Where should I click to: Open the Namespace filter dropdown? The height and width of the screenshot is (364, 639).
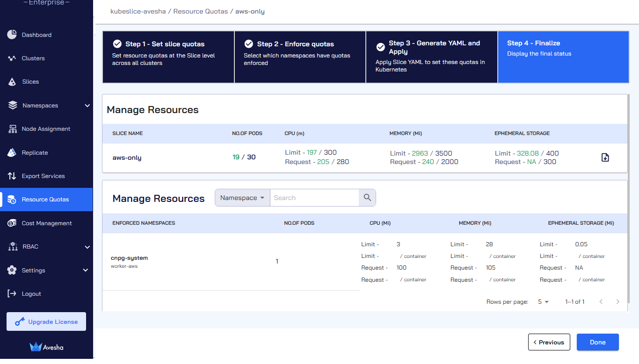[x=242, y=198]
